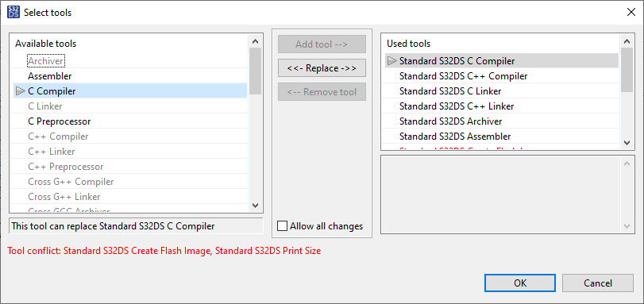Select Assembler in Available tools
This screenshot has width=644, height=304.
point(50,76)
